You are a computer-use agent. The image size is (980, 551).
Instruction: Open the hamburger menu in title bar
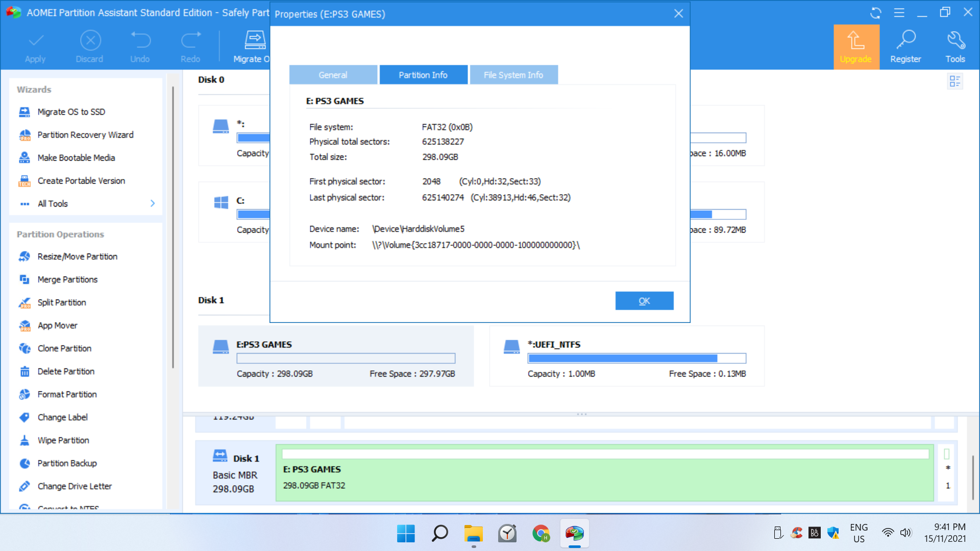pos(899,13)
